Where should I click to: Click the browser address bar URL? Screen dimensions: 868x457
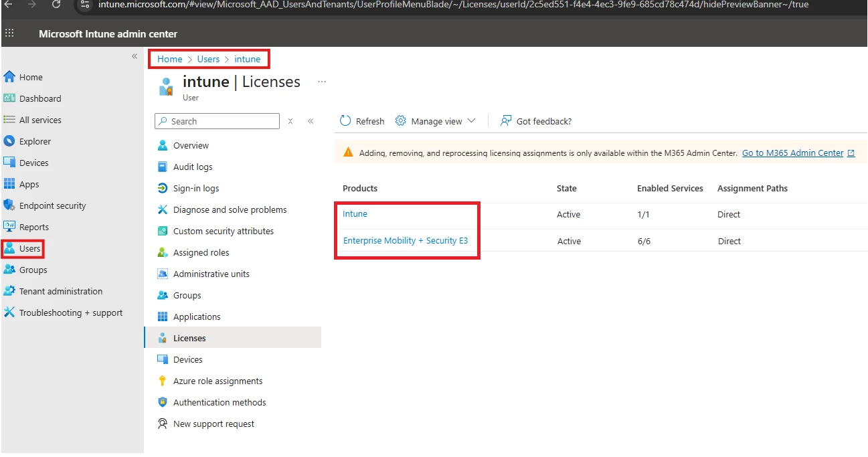pyautogui.click(x=453, y=4)
